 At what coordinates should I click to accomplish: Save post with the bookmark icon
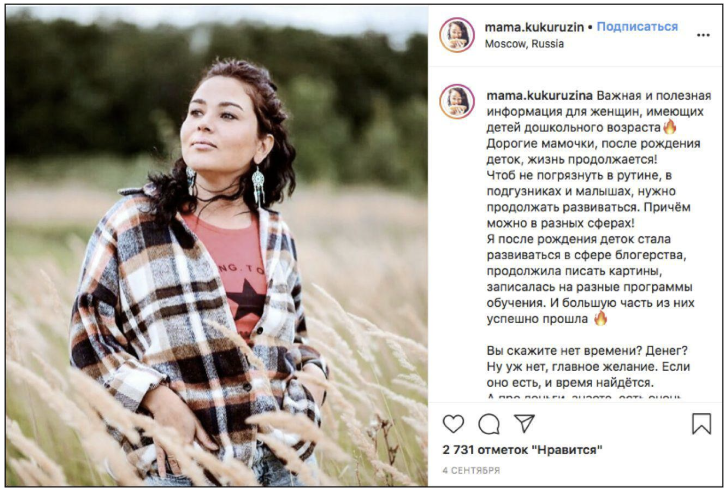(x=701, y=423)
